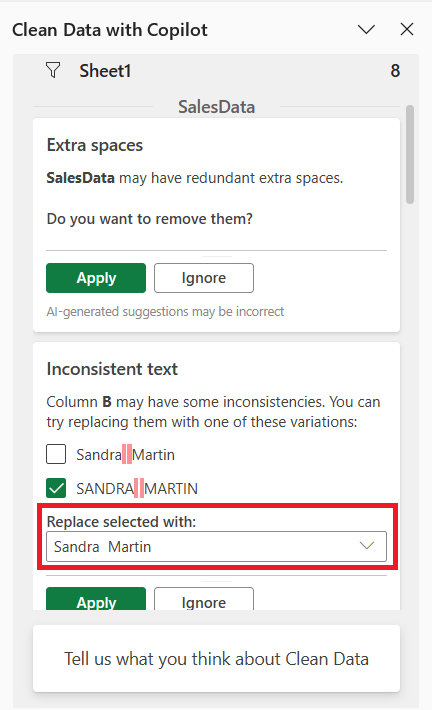Click the Extra spaces card heading

coord(95,145)
